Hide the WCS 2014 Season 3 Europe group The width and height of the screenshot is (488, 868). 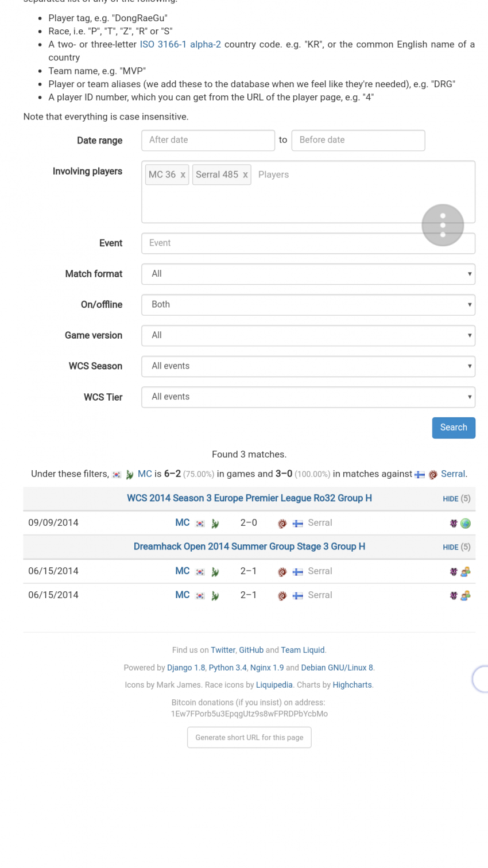click(451, 499)
